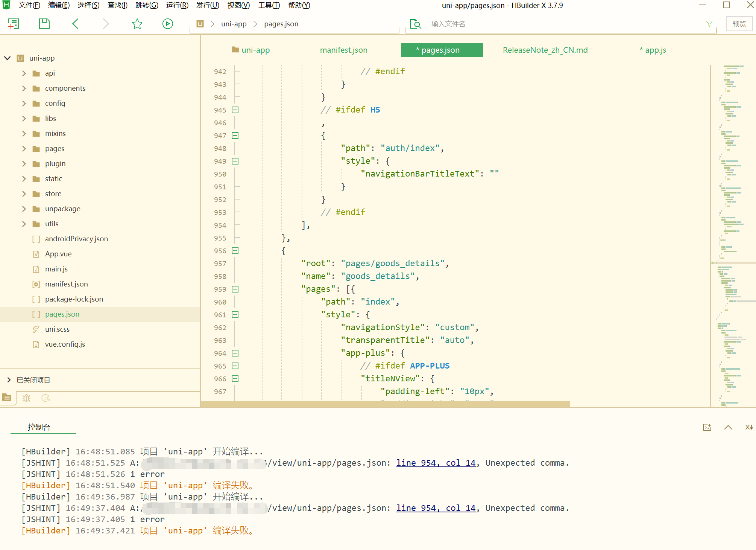
Task: Switch to the app.js tab
Action: pos(653,50)
